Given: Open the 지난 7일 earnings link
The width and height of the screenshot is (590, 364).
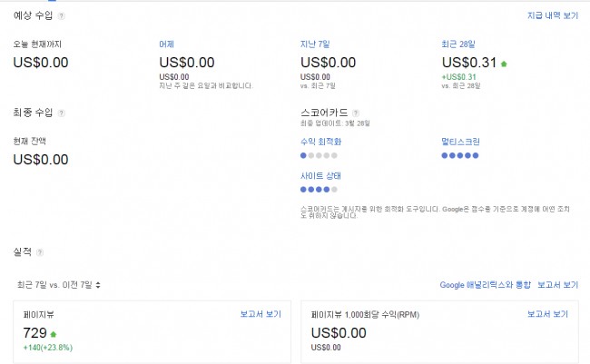Looking at the screenshot, I should point(316,44).
